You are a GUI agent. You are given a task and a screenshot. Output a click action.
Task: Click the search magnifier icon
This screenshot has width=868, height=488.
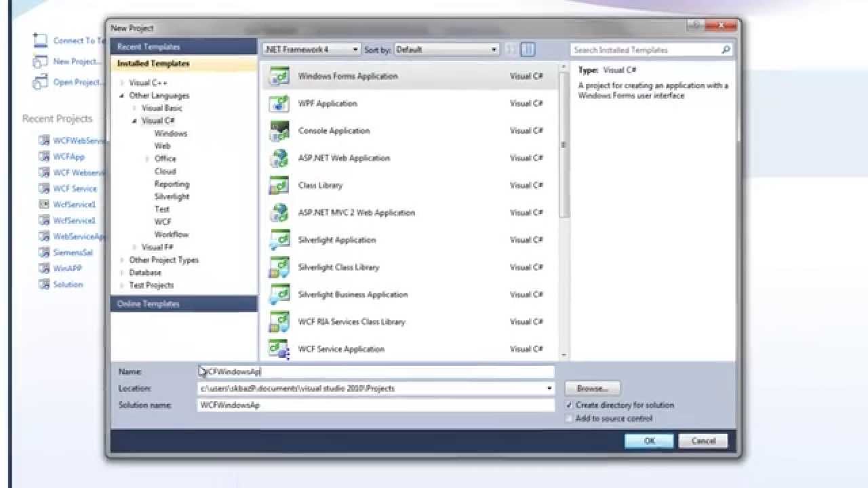coord(726,49)
